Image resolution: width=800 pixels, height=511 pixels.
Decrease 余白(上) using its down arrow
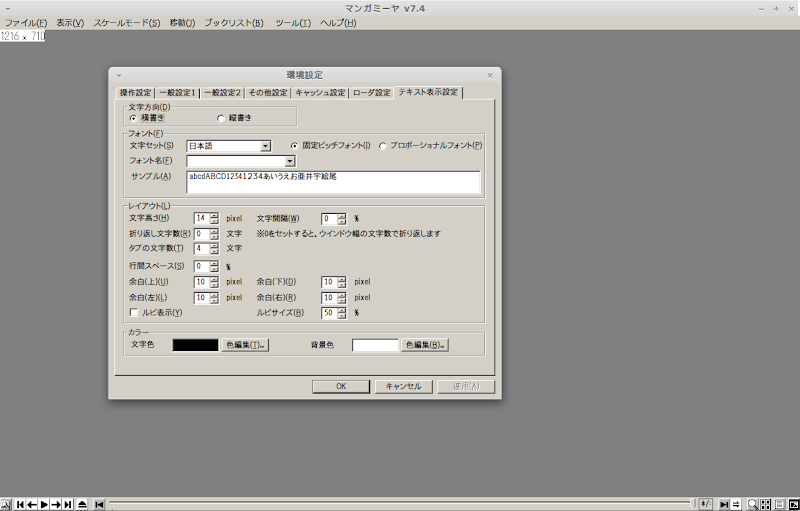(215, 285)
